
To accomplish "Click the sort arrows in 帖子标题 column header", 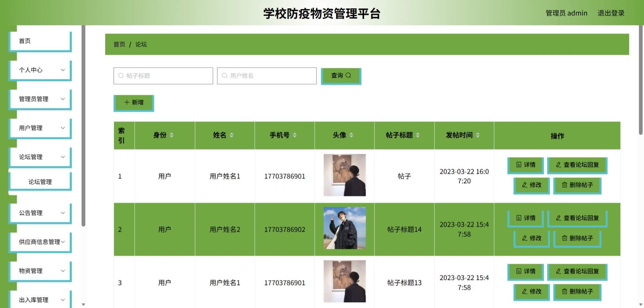I will coord(418,135).
